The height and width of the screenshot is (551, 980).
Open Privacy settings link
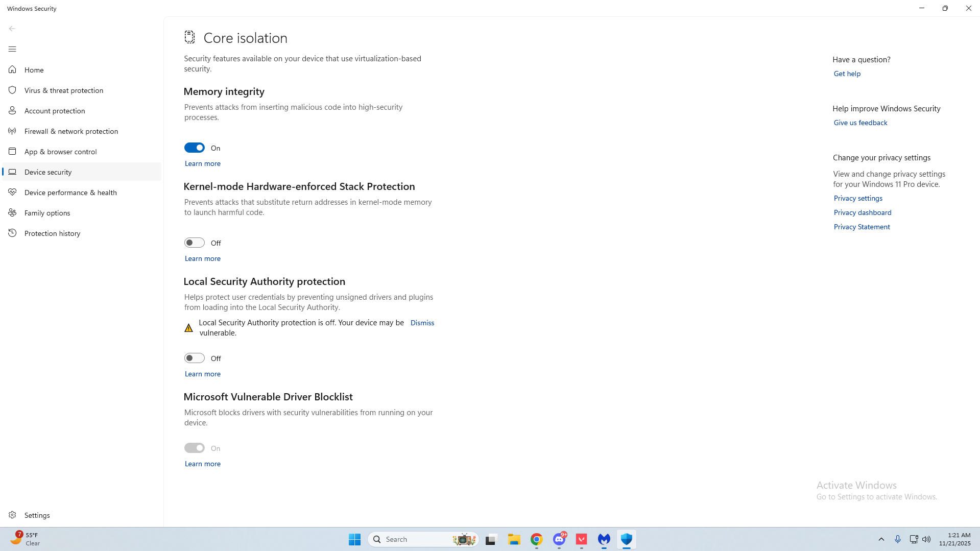[x=858, y=198]
